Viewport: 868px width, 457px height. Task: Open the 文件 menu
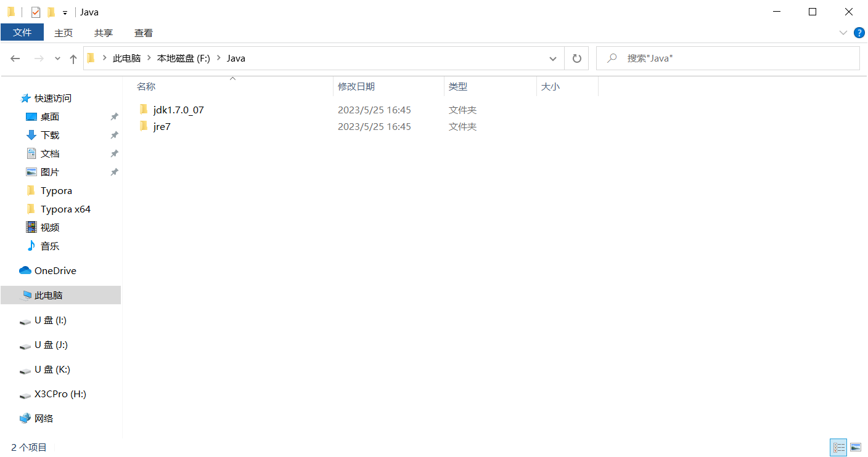[22, 33]
